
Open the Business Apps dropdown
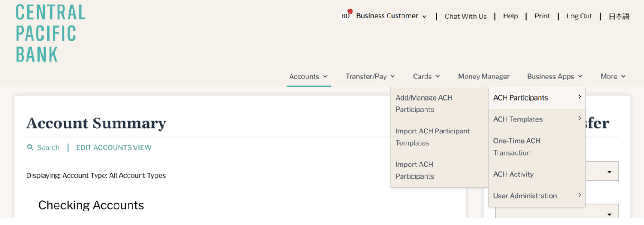(x=555, y=77)
